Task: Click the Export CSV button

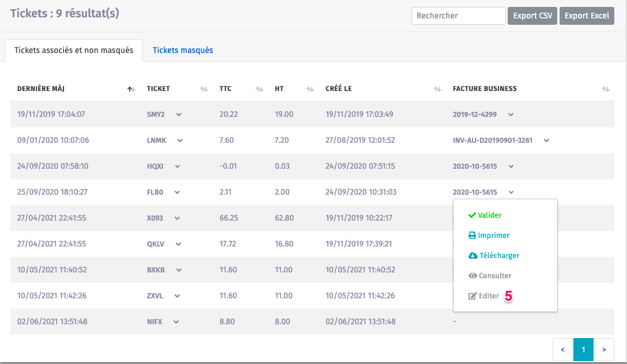Action: pos(532,16)
